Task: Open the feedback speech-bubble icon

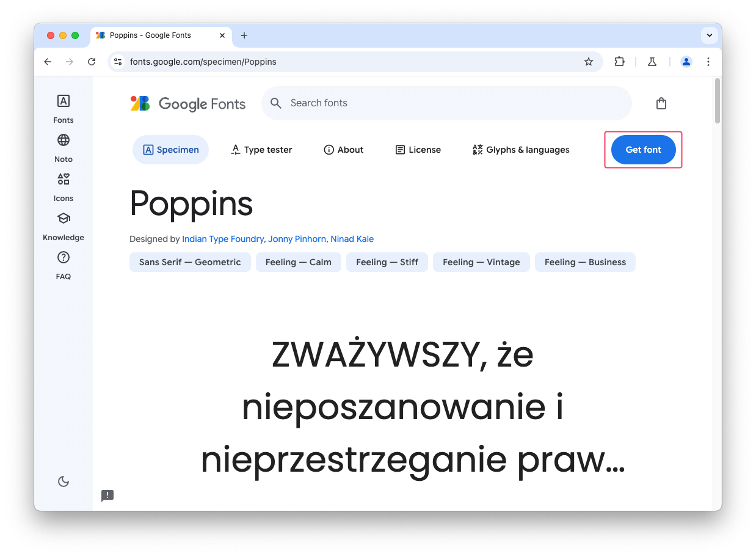Action: pos(107,496)
